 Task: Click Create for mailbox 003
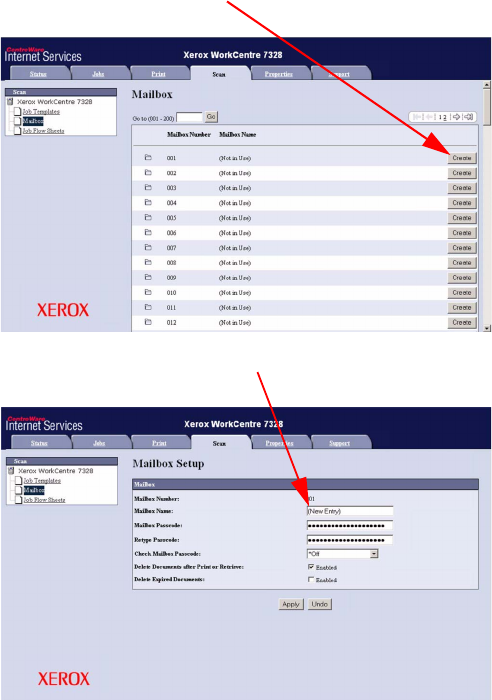[462, 188]
